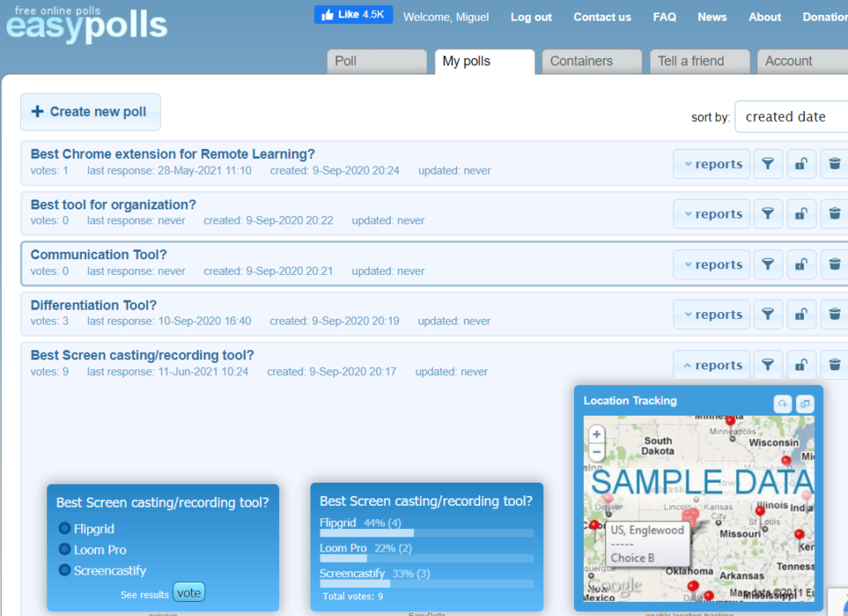Screen dimensions: 848x616
Task: Switch to the Containers tab
Action: point(590,60)
